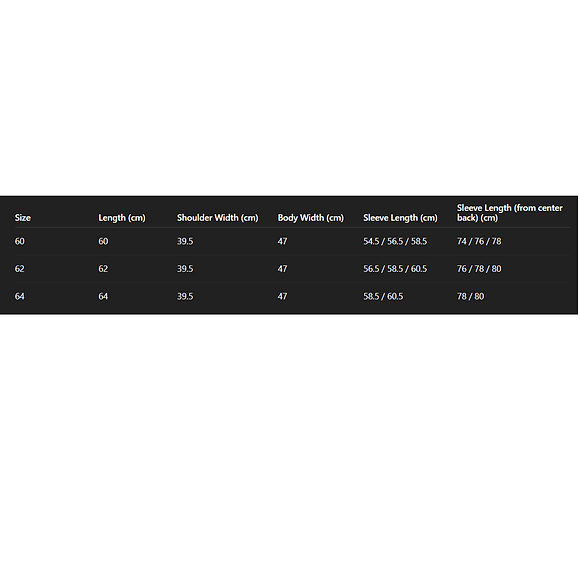Select size 62 in second row
Viewport: 580px width, 580px height.
click(20, 269)
